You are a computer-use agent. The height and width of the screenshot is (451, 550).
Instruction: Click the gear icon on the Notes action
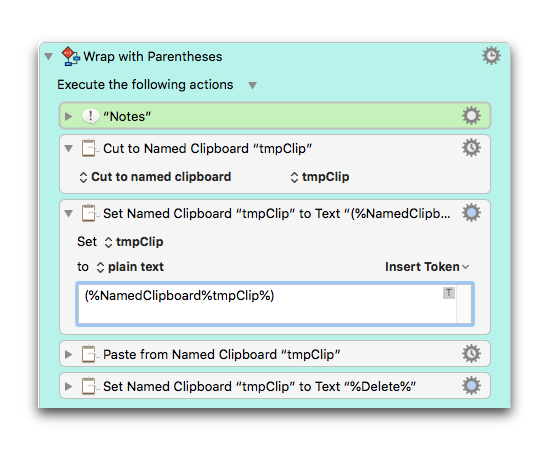click(x=471, y=116)
